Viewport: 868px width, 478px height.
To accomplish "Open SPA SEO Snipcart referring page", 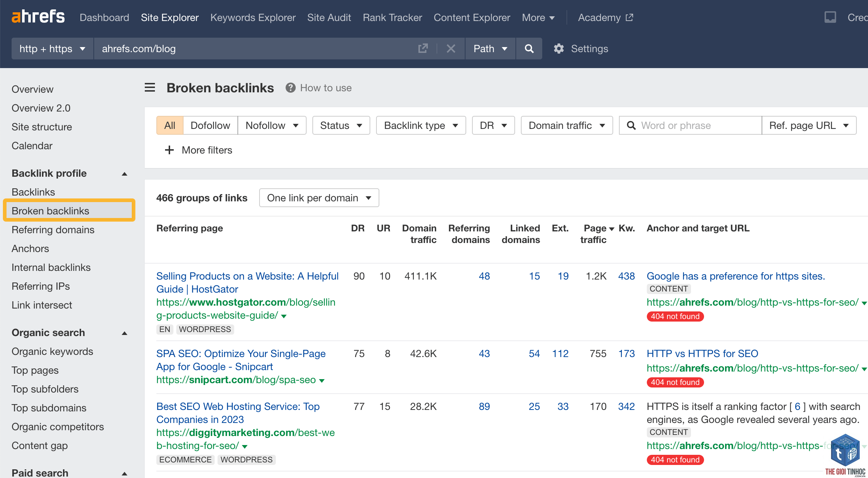I will coord(241,360).
